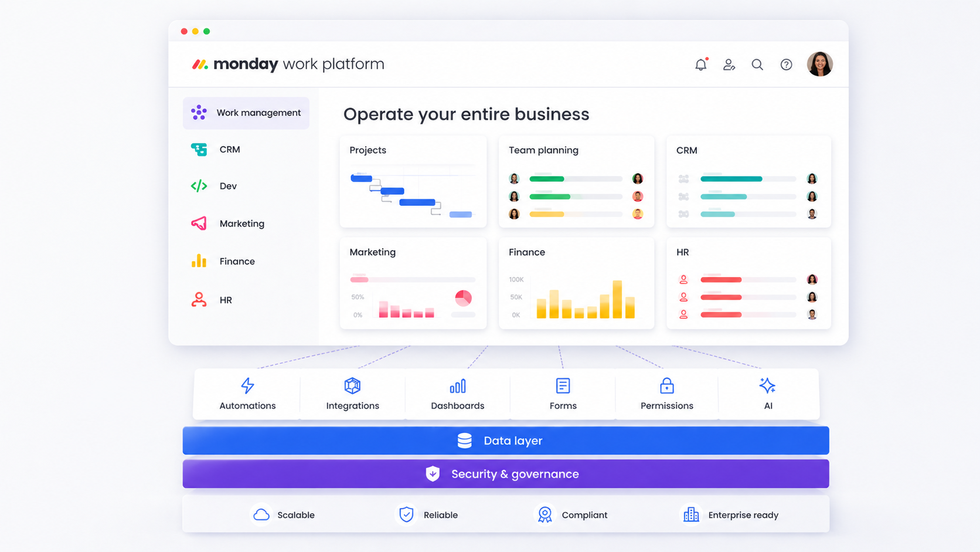Open help via question mark icon

pos(786,65)
